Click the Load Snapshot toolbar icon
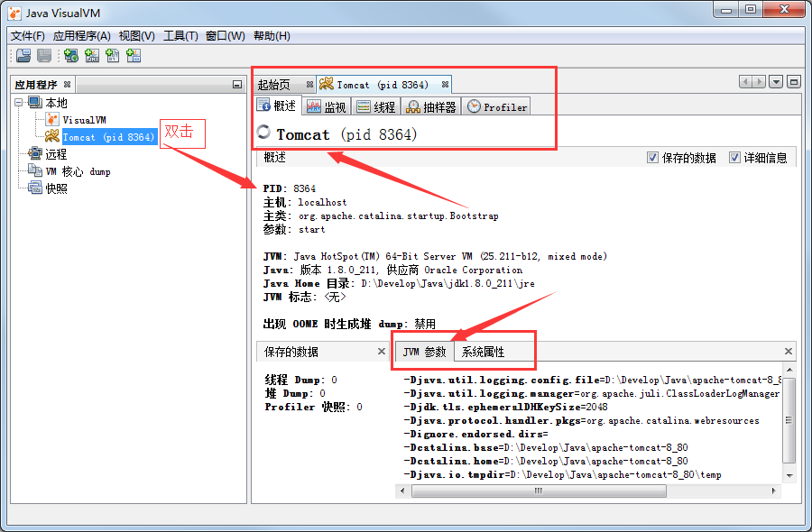The image size is (812, 532). click(x=23, y=56)
